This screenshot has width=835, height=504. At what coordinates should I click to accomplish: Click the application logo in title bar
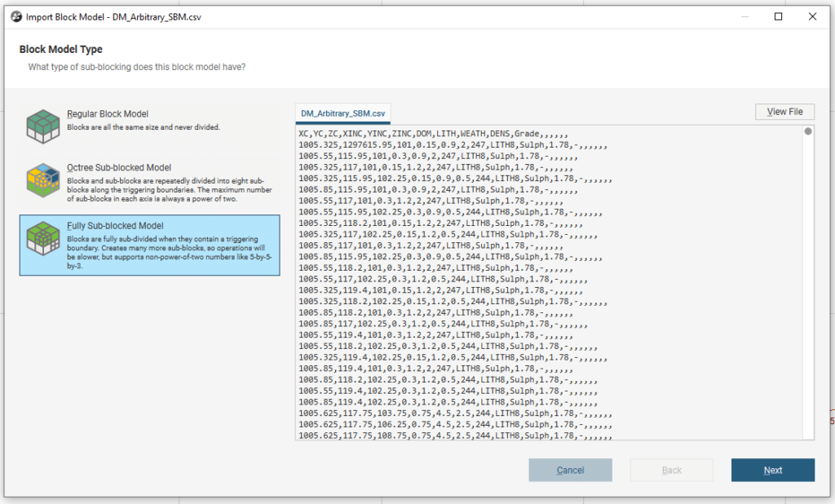15,17
